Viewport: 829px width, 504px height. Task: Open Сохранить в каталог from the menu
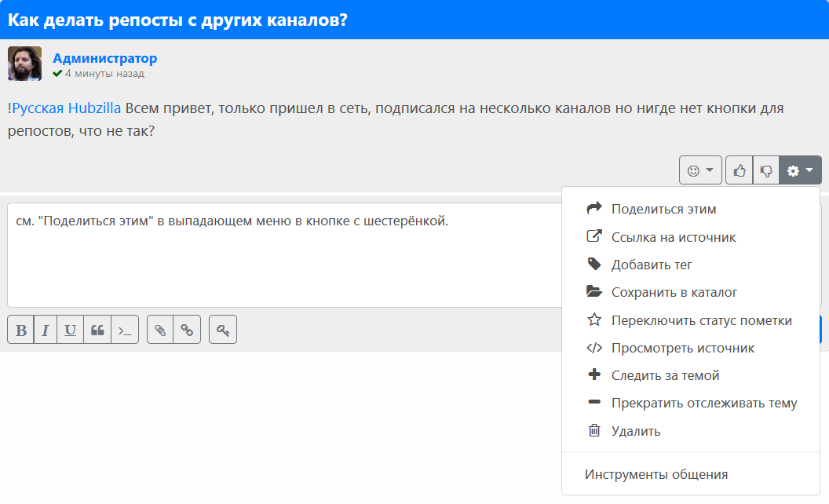point(674,292)
